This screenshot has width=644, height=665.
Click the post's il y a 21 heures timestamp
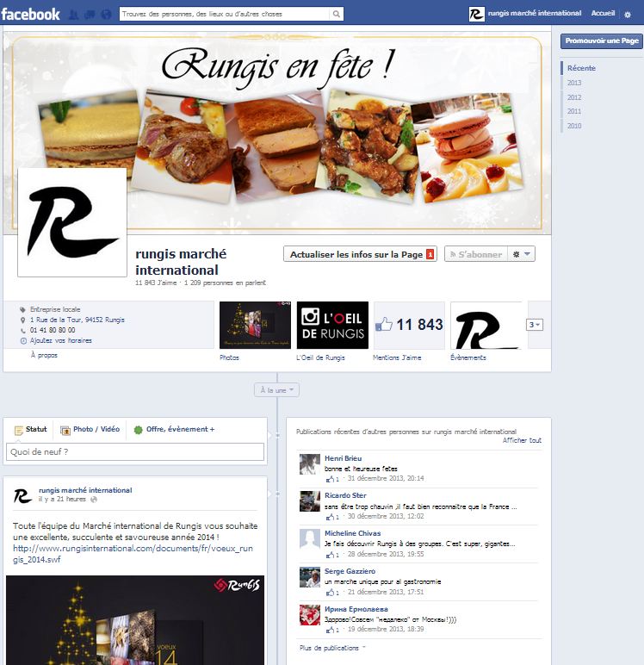[x=62, y=499]
